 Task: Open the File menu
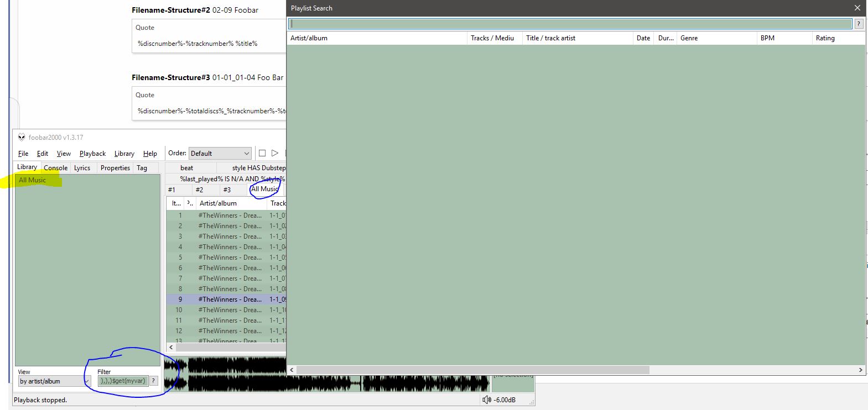point(23,154)
